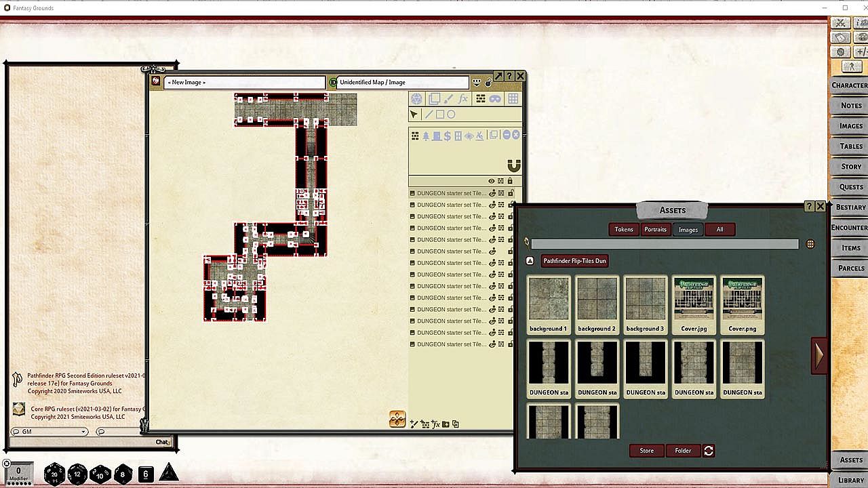Image resolution: width=868 pixels, height=488 pixels.
Task: Toggle the eye occluder icon in wall toolbar
Action: tap(469, 136)
